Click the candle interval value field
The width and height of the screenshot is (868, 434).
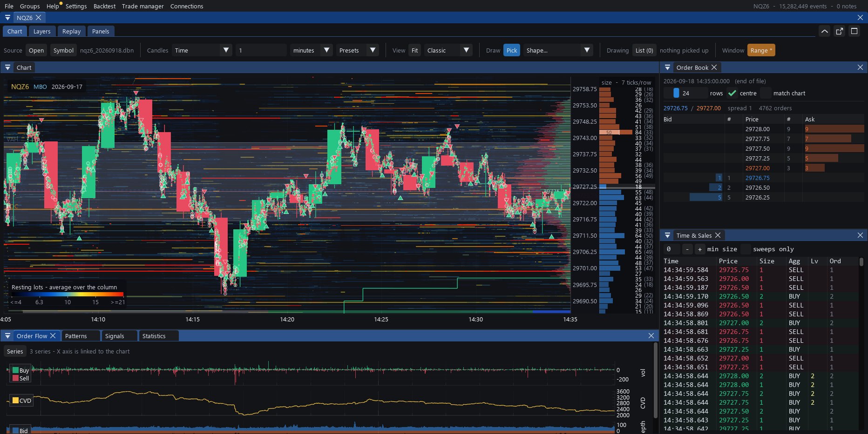click(261, 50)
